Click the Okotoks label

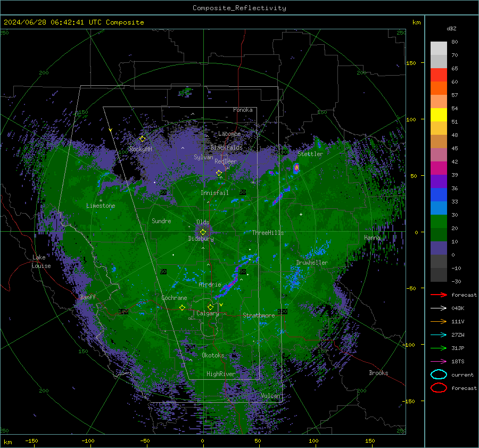click(x=213, y=355)
